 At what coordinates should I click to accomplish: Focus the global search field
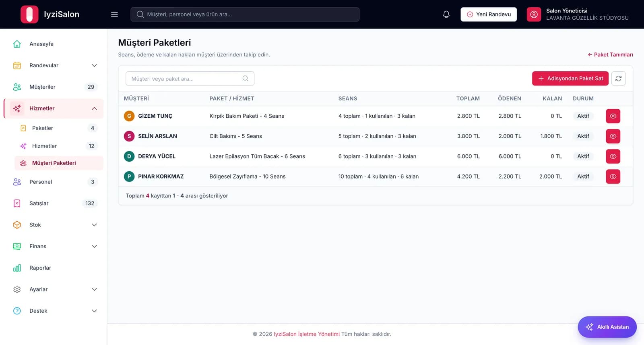(245, 15)
